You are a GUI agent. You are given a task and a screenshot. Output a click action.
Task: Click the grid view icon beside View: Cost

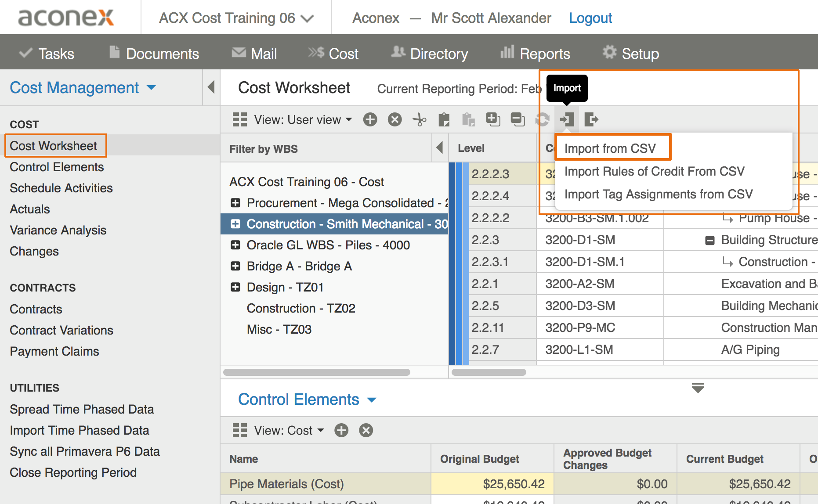pos(239,430)
